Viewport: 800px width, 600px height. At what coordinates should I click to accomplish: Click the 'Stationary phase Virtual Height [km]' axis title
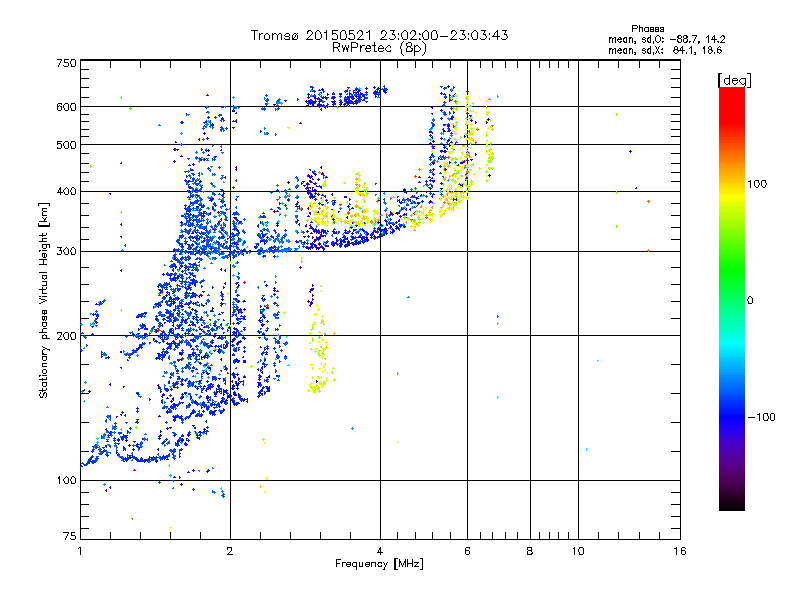coord(44,300)
